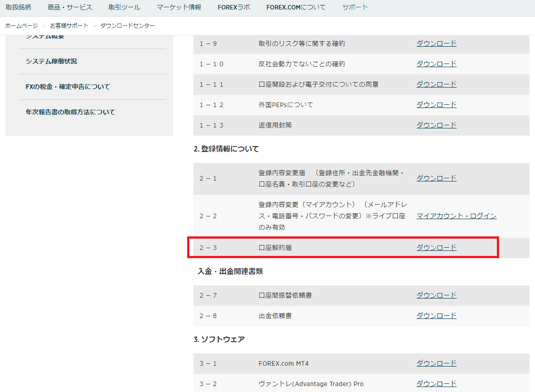Navigate to お客様サポート breadcrumb
Screen dimensions: 535x392
click(x=69, y=26)
